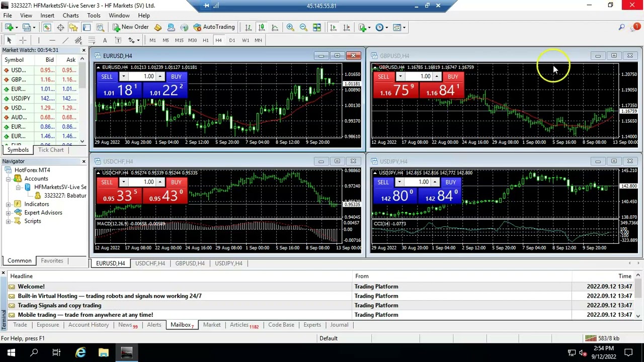Select the GBPUSD,H4 chart tab
The image size is (644, 362).
pyautogui.click(x=190, y=263)
